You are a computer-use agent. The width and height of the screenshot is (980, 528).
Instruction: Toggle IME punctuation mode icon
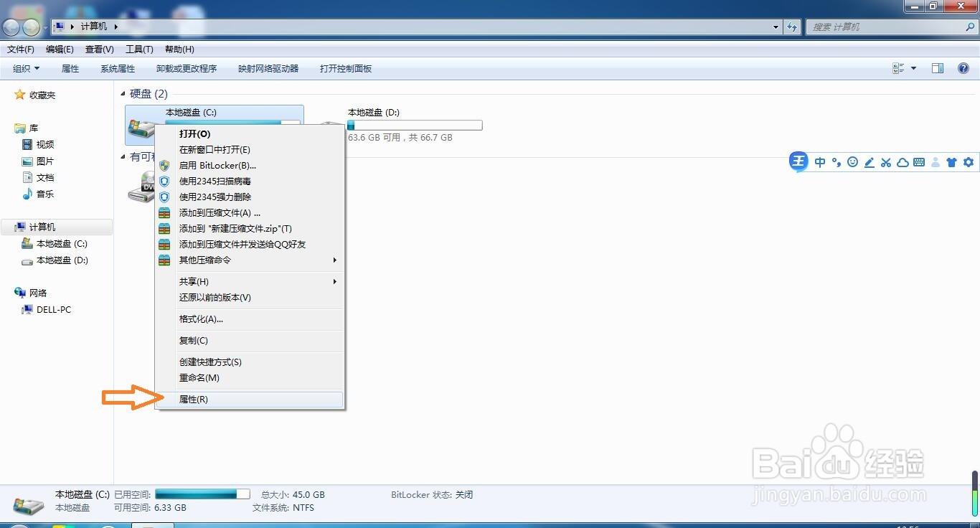click(x=837, y=162)
